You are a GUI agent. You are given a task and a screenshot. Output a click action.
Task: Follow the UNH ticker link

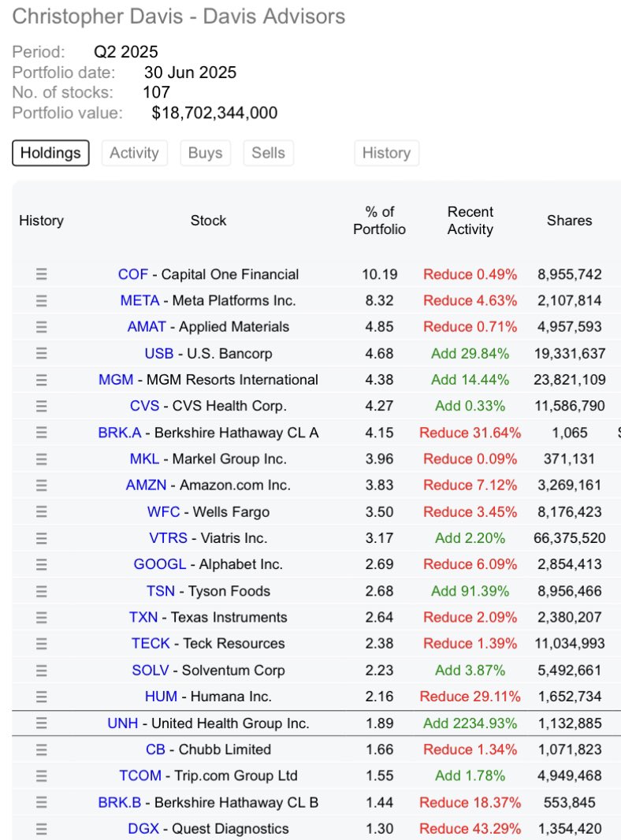point(125,723)
